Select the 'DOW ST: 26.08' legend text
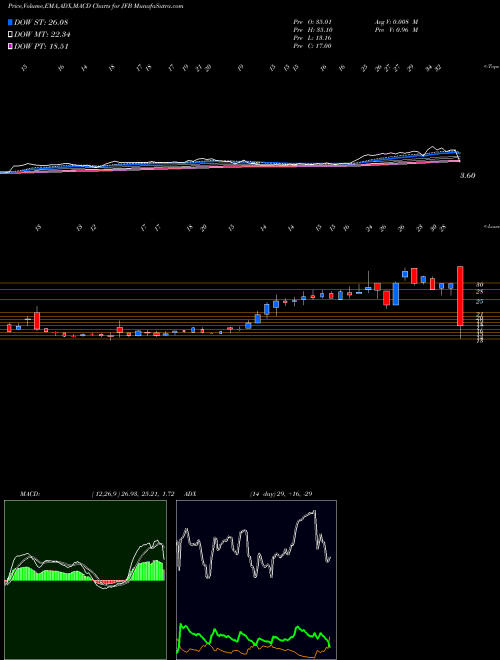 coord(41,22)
